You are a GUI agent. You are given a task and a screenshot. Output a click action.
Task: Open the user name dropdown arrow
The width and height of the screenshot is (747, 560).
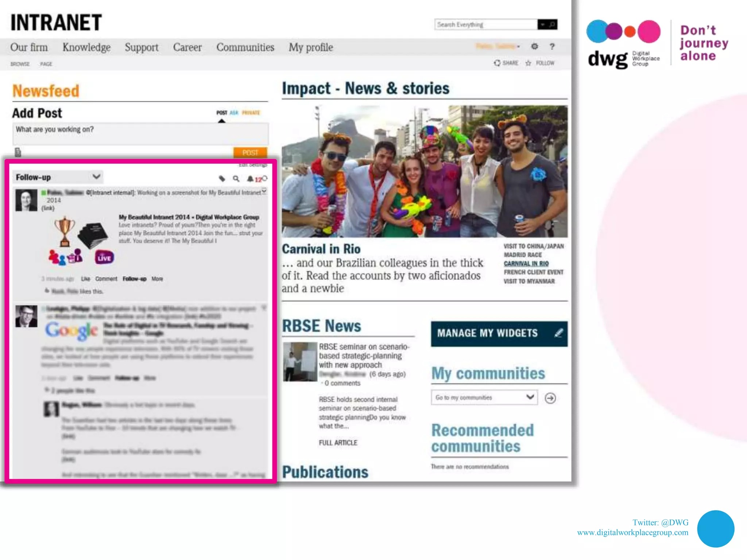(518, 46)
